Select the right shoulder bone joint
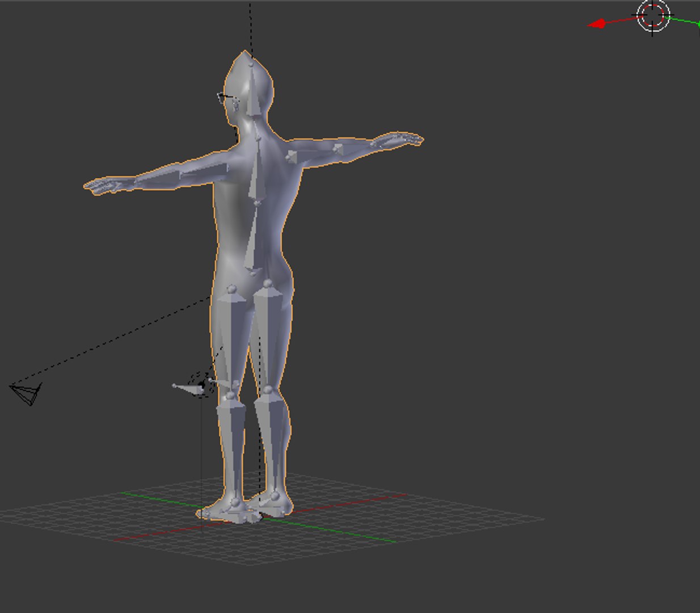This screenshot has height=613, width=700. point(292,156)
